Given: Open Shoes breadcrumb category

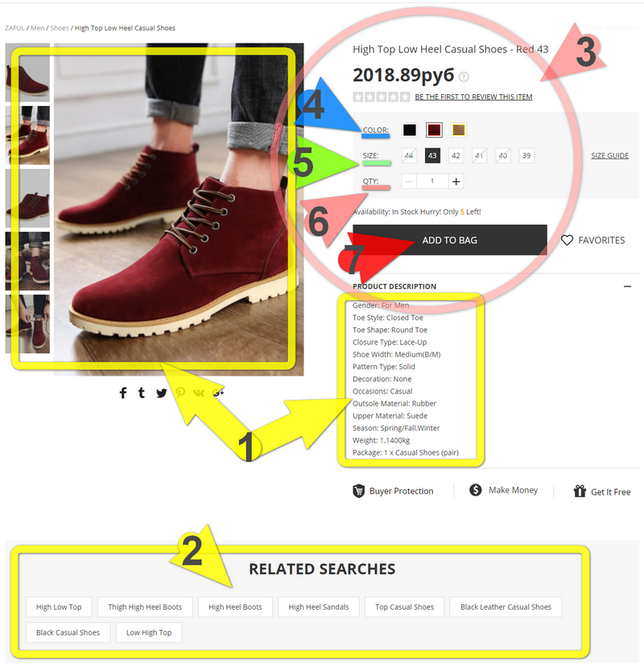Looking at the screenshot, I should (x=59, y=28).
